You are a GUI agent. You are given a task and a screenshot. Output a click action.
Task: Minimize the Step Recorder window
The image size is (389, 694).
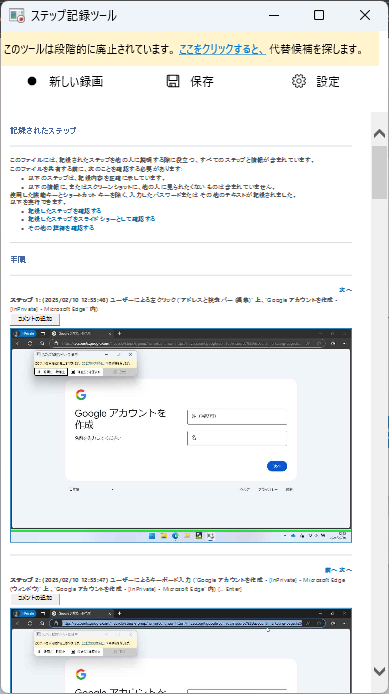274,15
